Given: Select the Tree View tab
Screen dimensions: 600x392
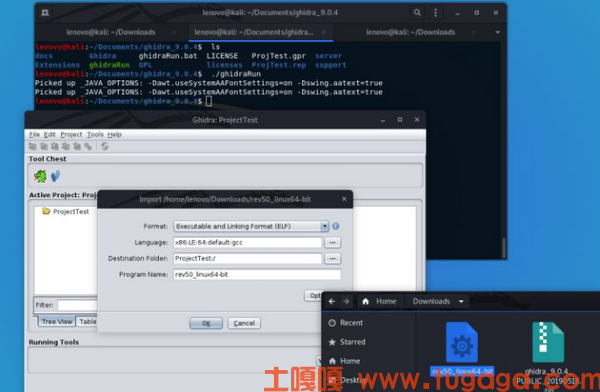Looking at the screenshot, I should (57, 322).
